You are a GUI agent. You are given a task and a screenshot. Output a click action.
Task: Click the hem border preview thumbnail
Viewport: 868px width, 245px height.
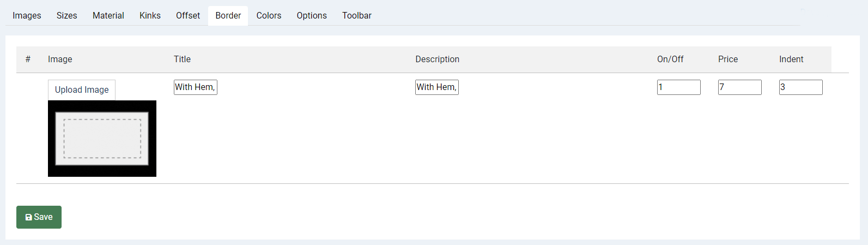pos(102,139)
